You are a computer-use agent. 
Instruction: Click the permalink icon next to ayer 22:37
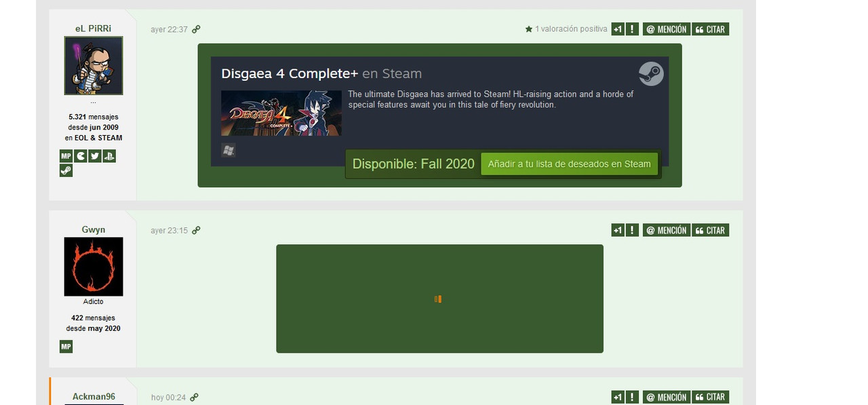click(x=196, y=29)
